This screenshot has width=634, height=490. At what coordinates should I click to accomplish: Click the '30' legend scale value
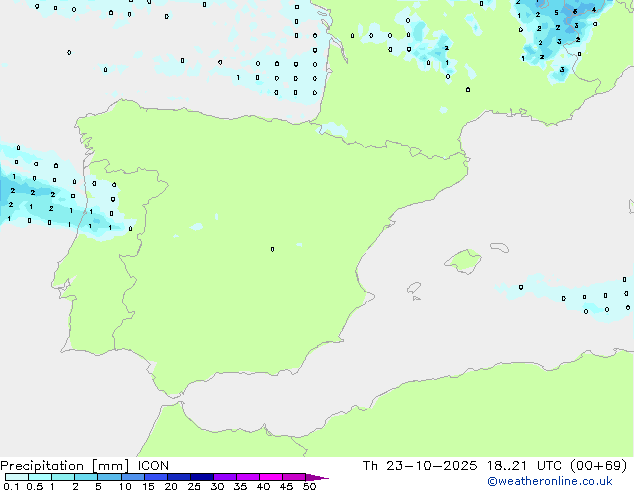(217, 486)
